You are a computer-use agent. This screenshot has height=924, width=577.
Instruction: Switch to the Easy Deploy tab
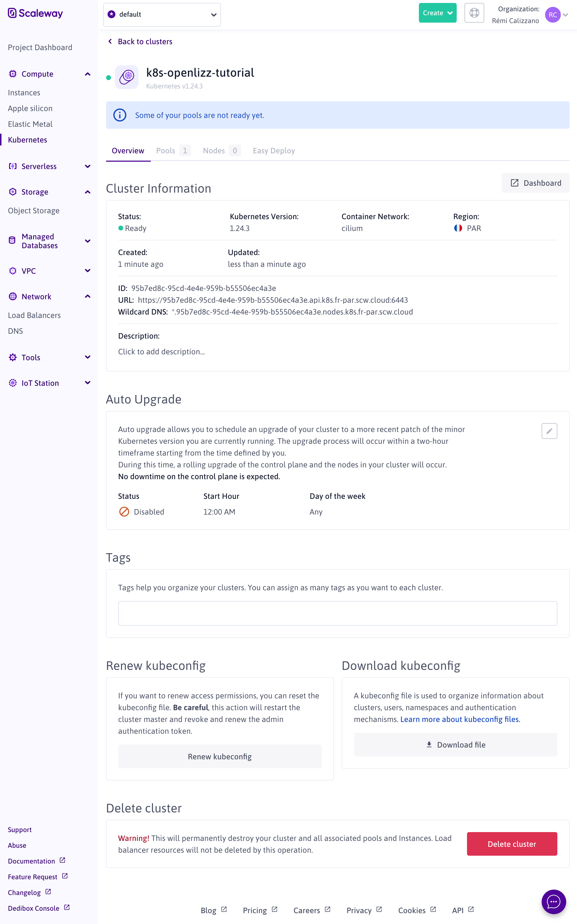tap(274, 151)
